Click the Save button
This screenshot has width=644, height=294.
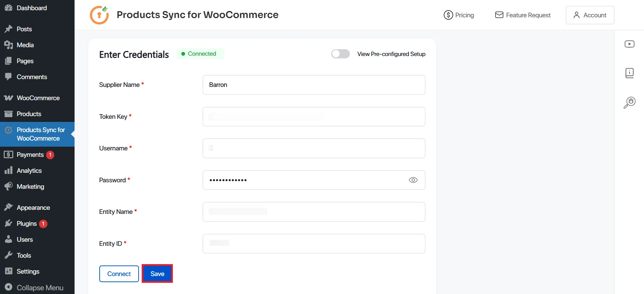coord(157,274)
